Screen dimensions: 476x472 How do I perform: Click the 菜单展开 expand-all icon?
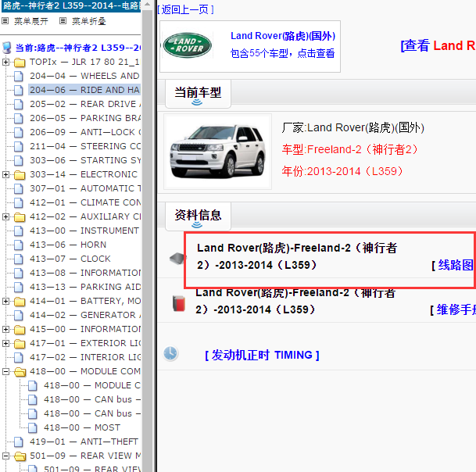[x=5, y=21]
